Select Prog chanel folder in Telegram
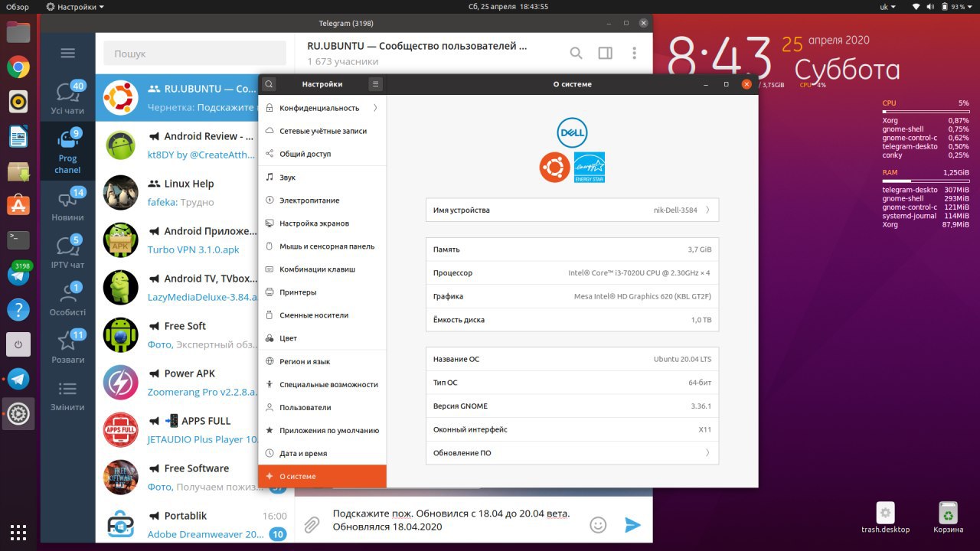The width and height of the screenshot is (980, 551). point(67,151)
